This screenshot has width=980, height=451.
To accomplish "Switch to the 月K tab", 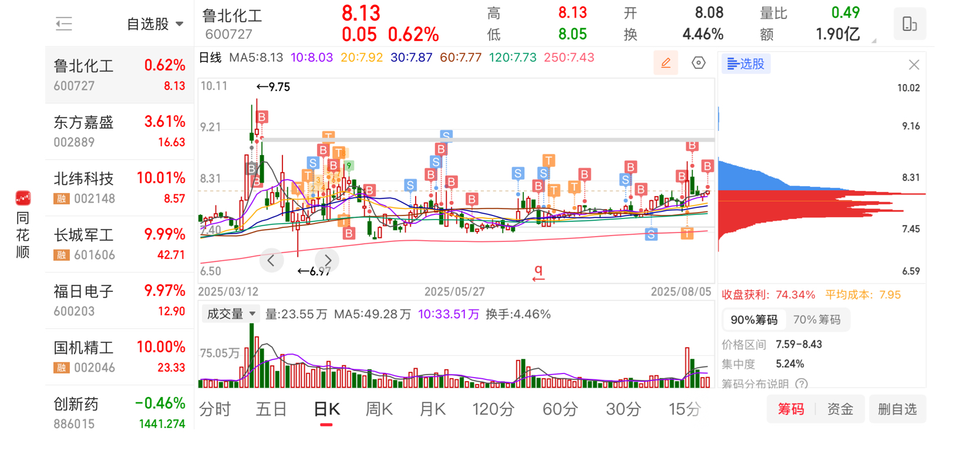I will click(433, 409).
